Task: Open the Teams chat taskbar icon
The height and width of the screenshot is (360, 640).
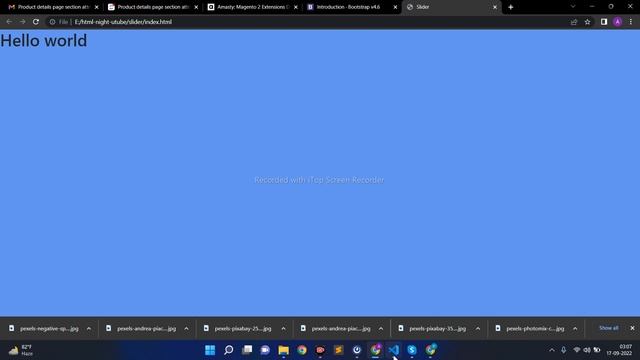Action: click(x=265, y=350)
